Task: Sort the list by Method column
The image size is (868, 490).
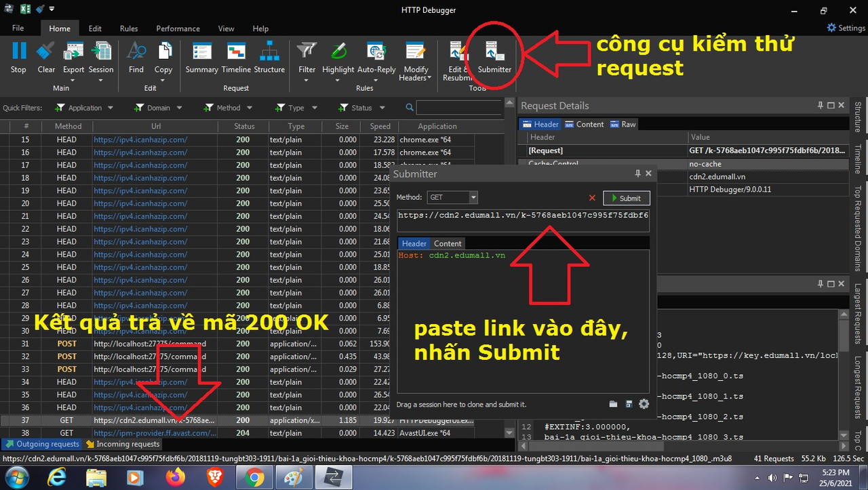Action: [x=68, y=126]
